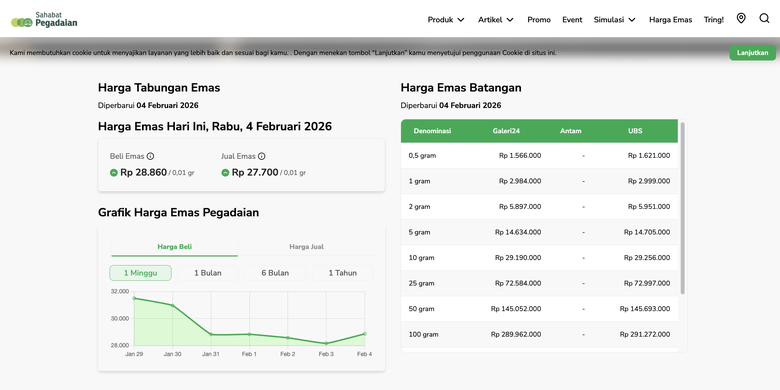780x390 pixels.
Task: Select the 50 gram row label
Action: tap(421, 309)
